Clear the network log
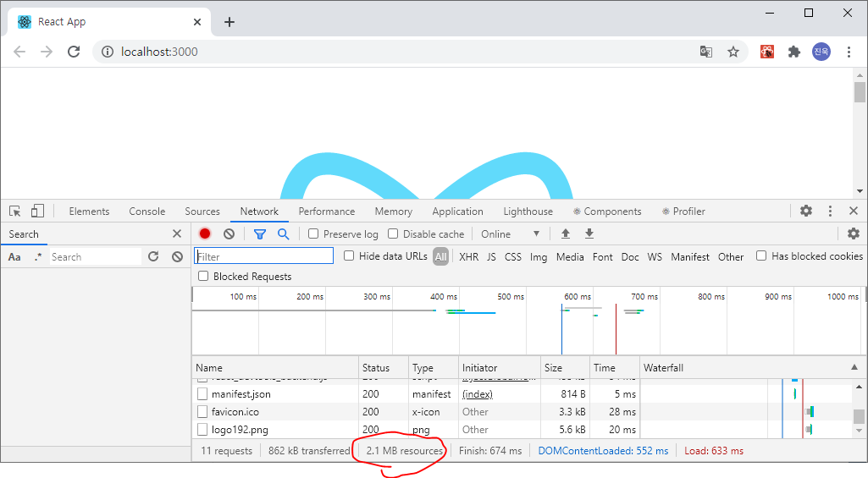 (229, 234)
